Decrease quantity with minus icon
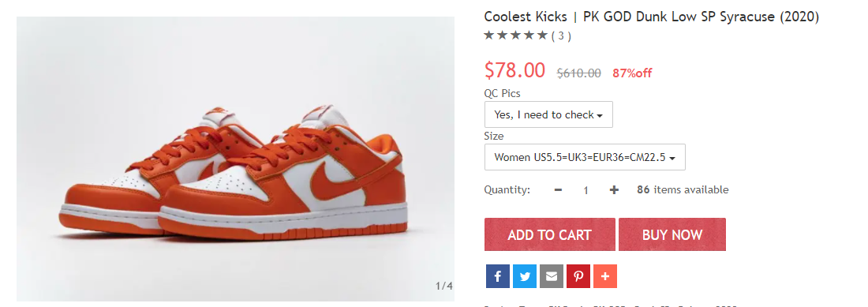The width and height of the screenshot is (868, 307). click(558, 189)
